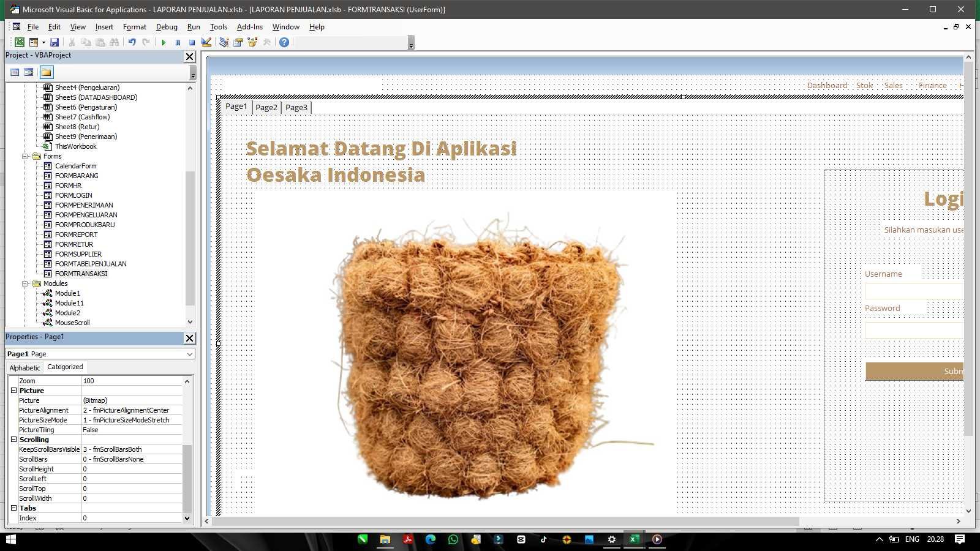This screenshot has height=551, width=980.
Task: Click the Break pause icon
Action: (178, 42)
